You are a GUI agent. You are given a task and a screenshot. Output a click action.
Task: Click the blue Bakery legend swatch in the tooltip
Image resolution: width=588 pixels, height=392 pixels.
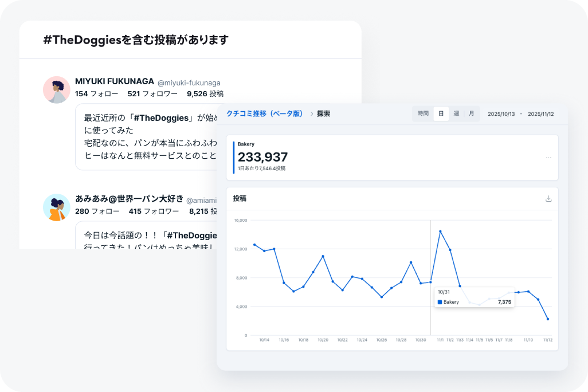440,302
